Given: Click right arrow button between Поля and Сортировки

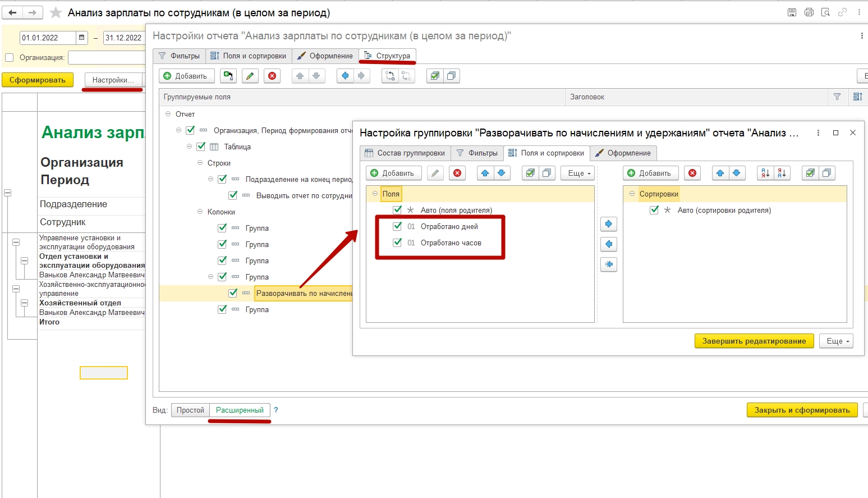Looking at the screenshot, I should click(608, 224).
